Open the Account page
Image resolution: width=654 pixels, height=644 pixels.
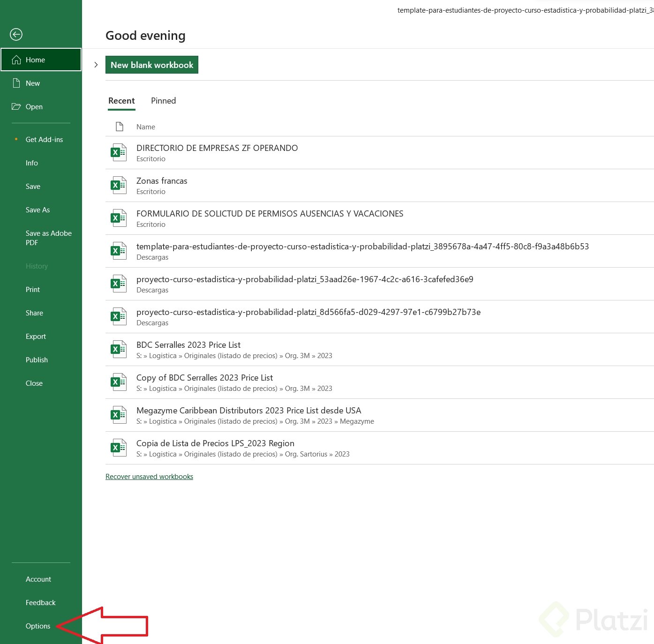tap(38, 579)
